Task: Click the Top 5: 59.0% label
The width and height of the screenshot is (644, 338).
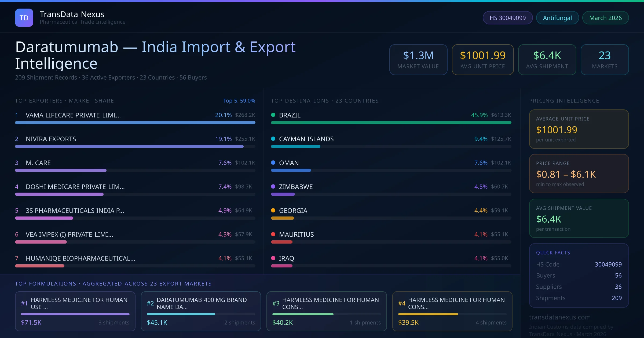Action: pyautogui.click(x=239, y=101)
